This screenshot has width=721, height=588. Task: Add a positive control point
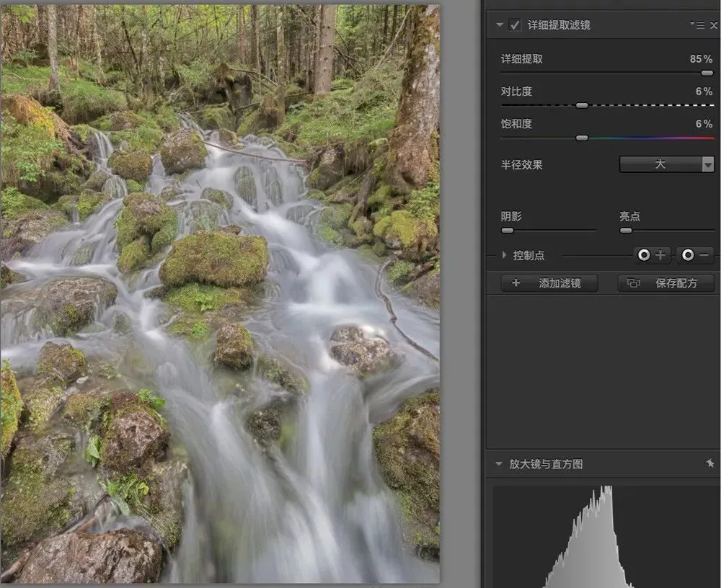tap(652, 254)
